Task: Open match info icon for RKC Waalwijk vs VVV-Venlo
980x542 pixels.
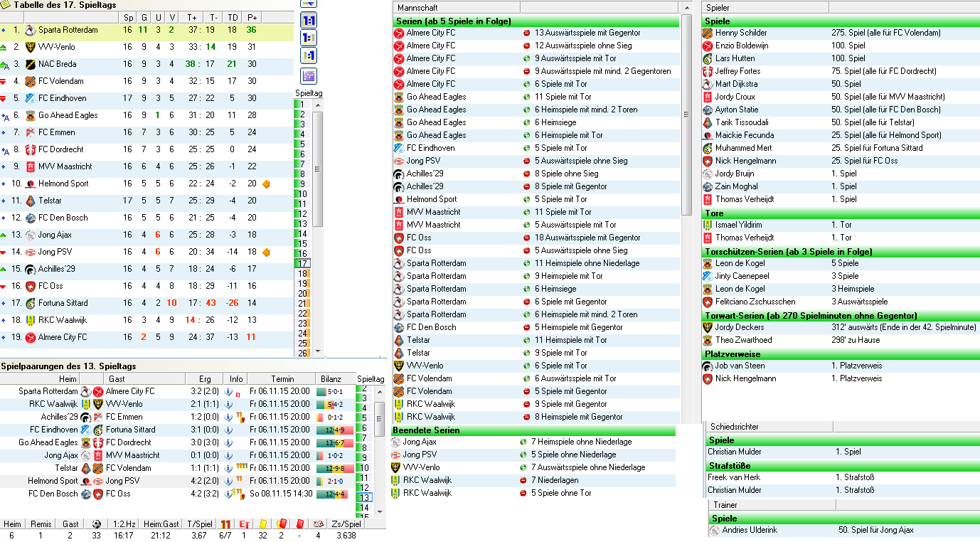Action: click(228, 404)
